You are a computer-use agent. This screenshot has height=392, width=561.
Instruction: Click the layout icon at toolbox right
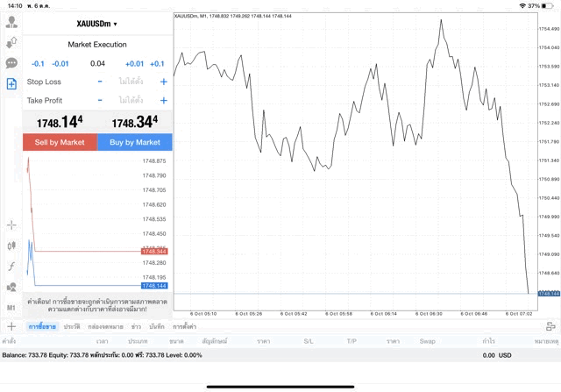551,326
